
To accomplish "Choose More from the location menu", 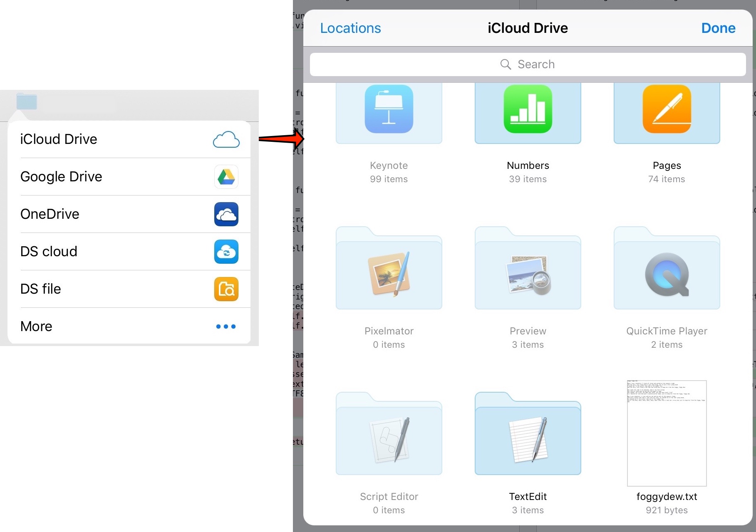I will (x=129, y=326).
